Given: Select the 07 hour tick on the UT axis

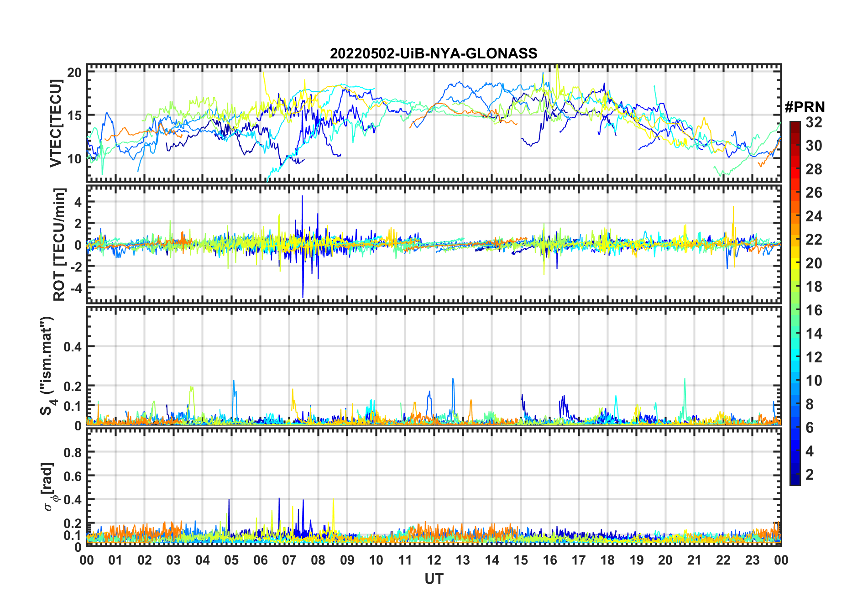Looking at the screenshot, I should pyautogui.click(x=289, y=560).
